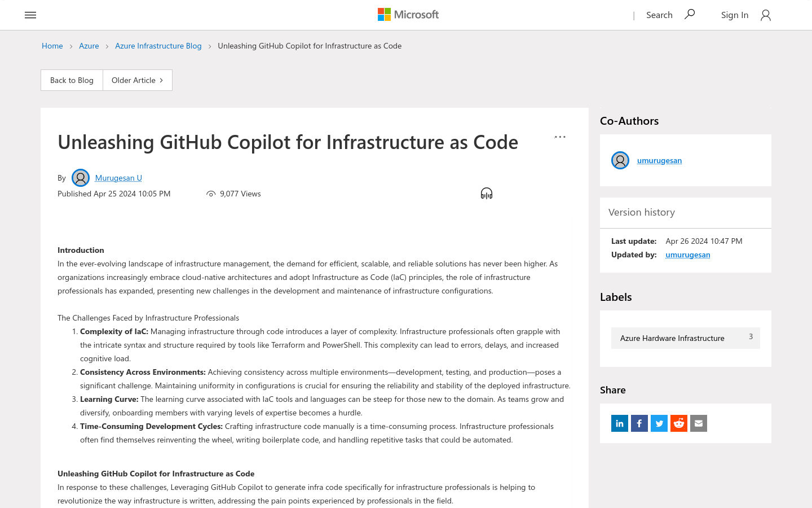Click the article title heading

click(288, 142)
